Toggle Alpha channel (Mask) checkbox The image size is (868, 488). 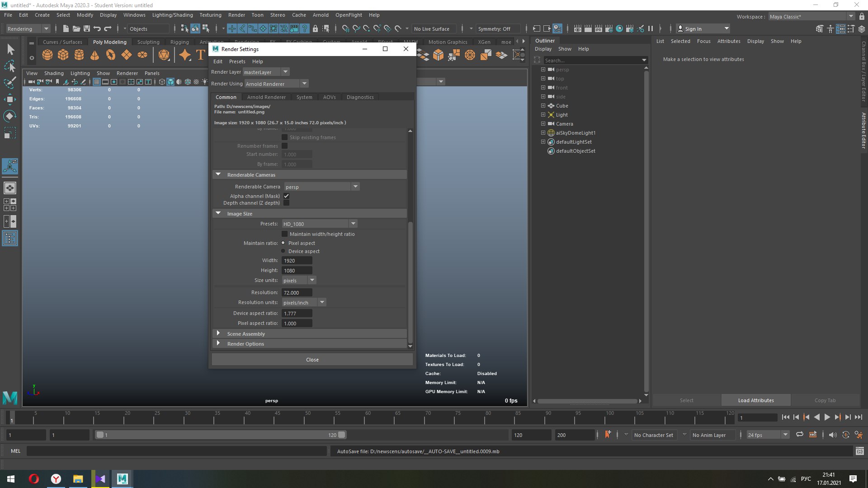pyautogui.click(x=286, y=196)
